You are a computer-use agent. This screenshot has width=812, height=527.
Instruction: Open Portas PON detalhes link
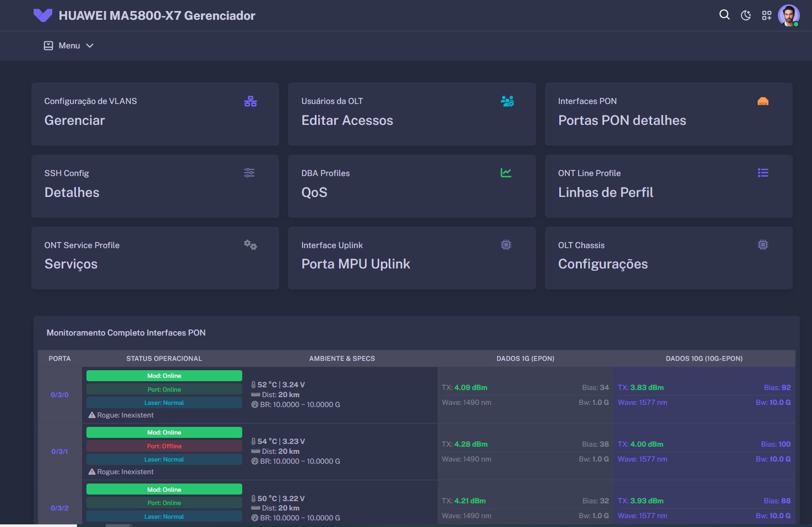coord(622,120)
